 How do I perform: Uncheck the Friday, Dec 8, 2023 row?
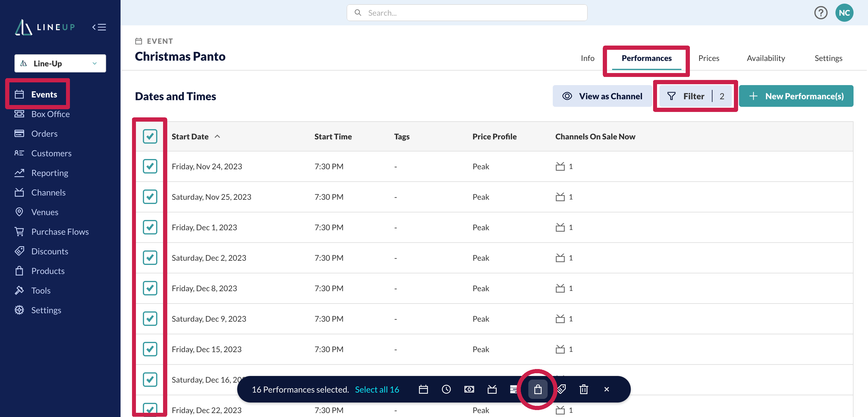point(150,288)
